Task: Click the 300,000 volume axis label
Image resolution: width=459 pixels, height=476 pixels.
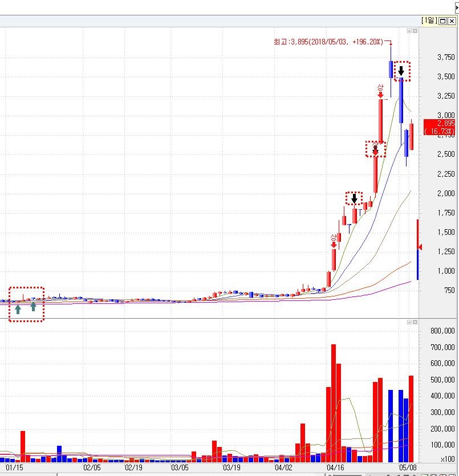Action: (442, 412)
